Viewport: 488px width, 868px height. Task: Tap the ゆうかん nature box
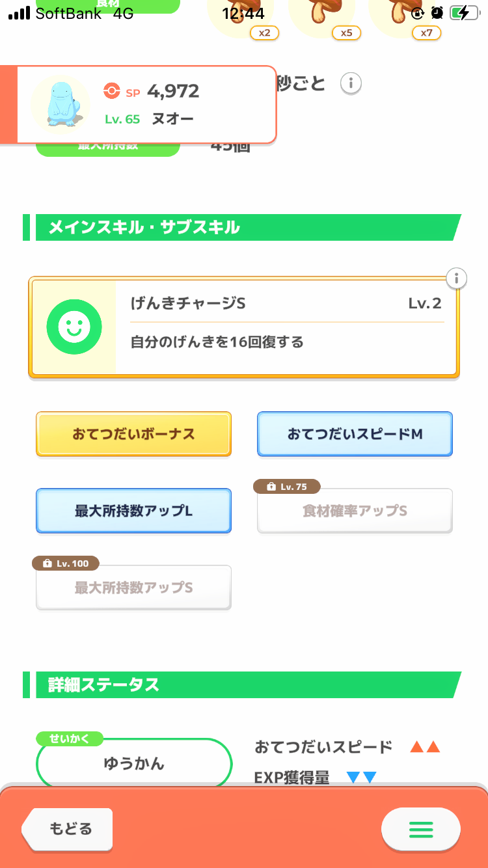pyautogui.click(x=134, y=764)
